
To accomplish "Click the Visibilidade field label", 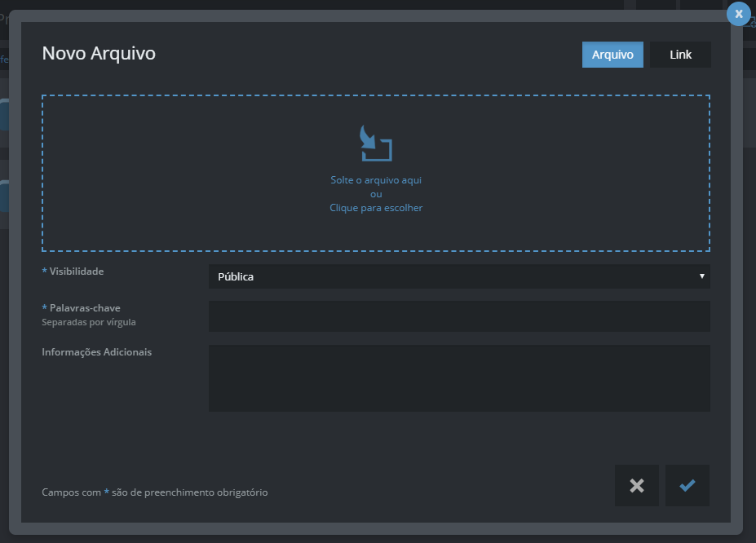I will 76,271.
